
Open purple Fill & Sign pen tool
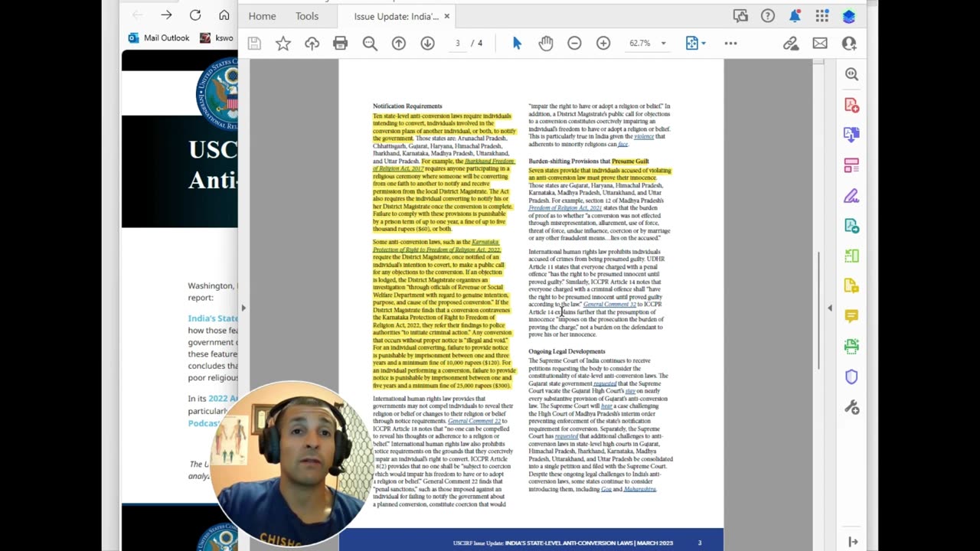[851, 195]
